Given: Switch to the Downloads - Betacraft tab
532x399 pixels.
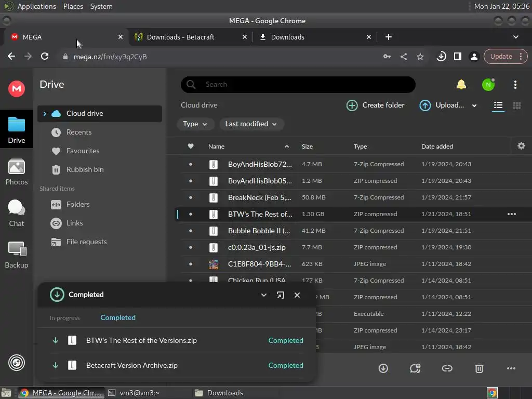Looking at the screenshot, I should [190, 37].
